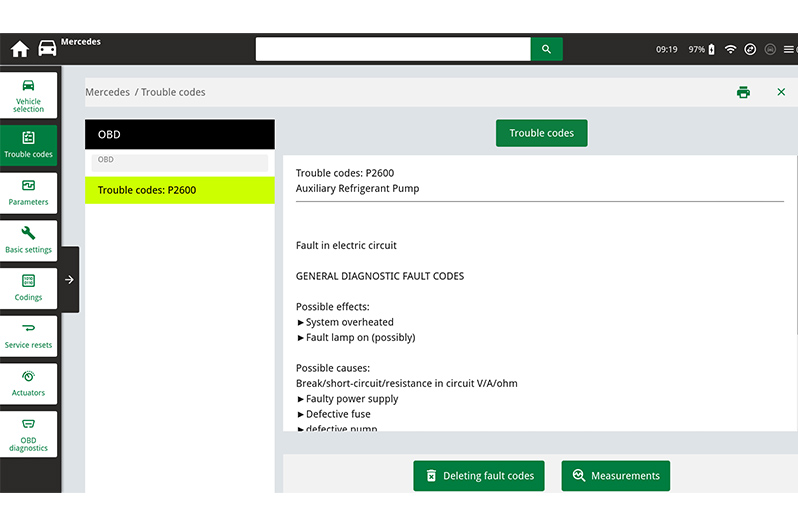Click the Wi-Fi status icon

click(730, 49)
